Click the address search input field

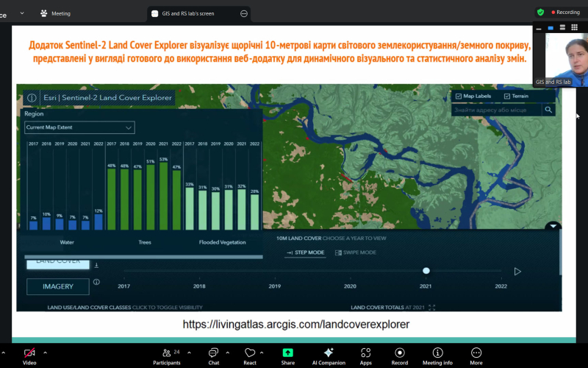click(x=497, y=110)
